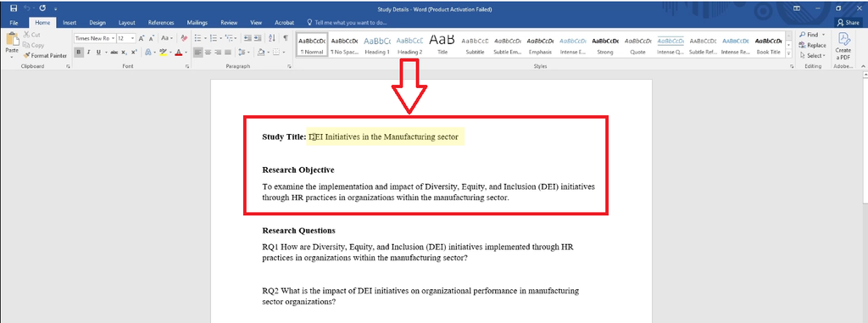Viewport: 868px width, 323px height.
Task: Switch to the Design tab
Action: click(97, 23)
